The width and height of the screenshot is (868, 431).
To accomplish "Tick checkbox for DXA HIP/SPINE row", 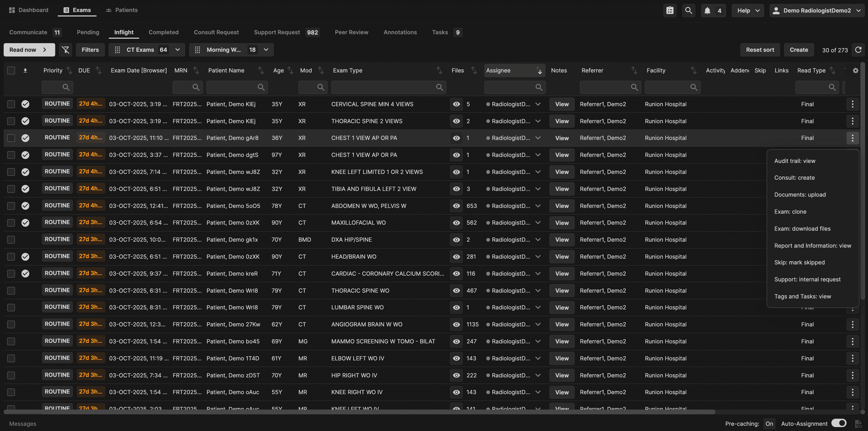I will (11, 240).
